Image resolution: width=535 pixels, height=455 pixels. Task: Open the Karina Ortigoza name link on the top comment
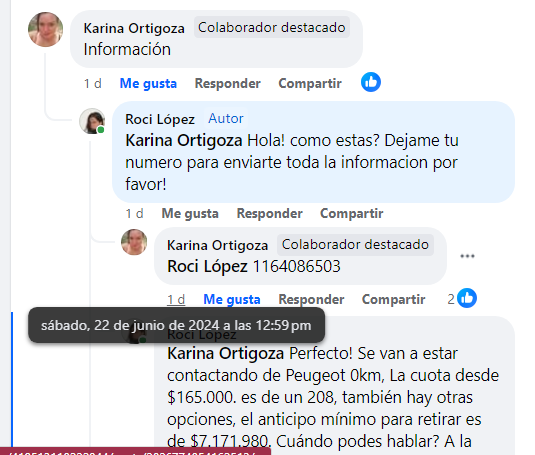coord(134,28)
